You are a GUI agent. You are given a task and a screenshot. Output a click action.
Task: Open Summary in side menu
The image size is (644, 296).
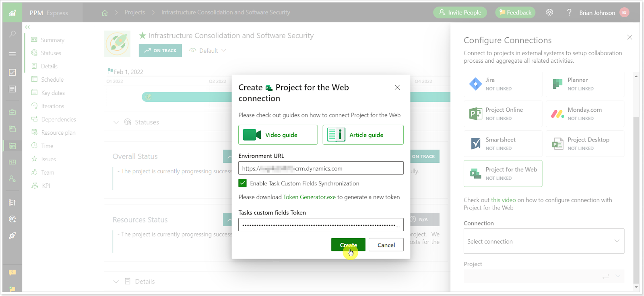tap(52, 40)
